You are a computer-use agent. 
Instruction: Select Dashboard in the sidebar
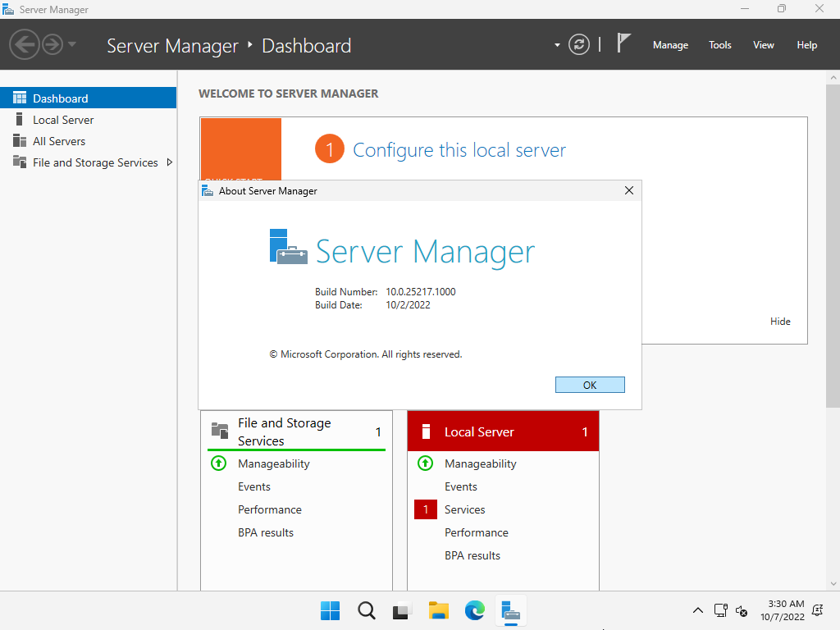pos(88,98)
